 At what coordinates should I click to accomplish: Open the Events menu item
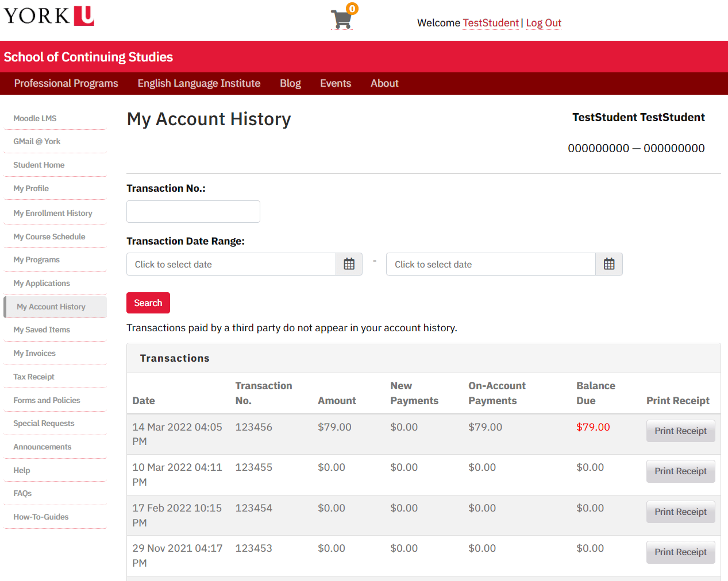point(336,83)
